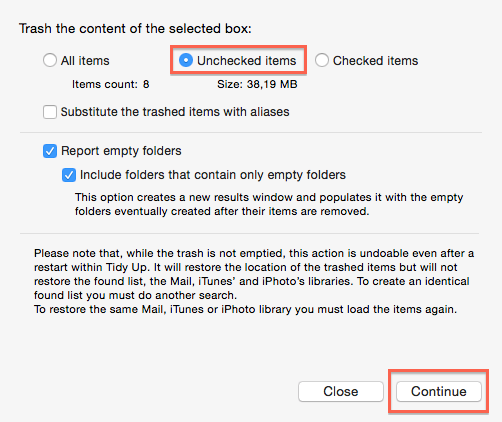502x422 pixels.
Task: Click the 'This option creates a new results window' description
Action: (x=269, y=204)
